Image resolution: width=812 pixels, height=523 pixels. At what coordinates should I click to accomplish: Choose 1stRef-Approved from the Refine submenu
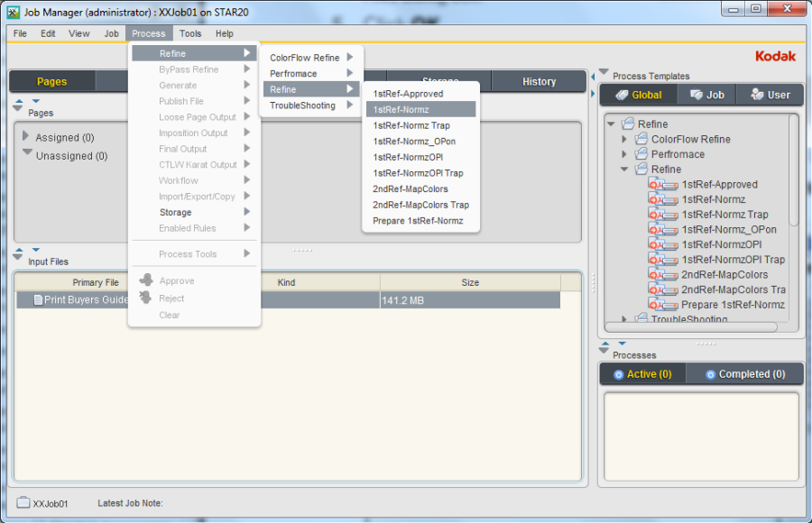pos(420,94)
